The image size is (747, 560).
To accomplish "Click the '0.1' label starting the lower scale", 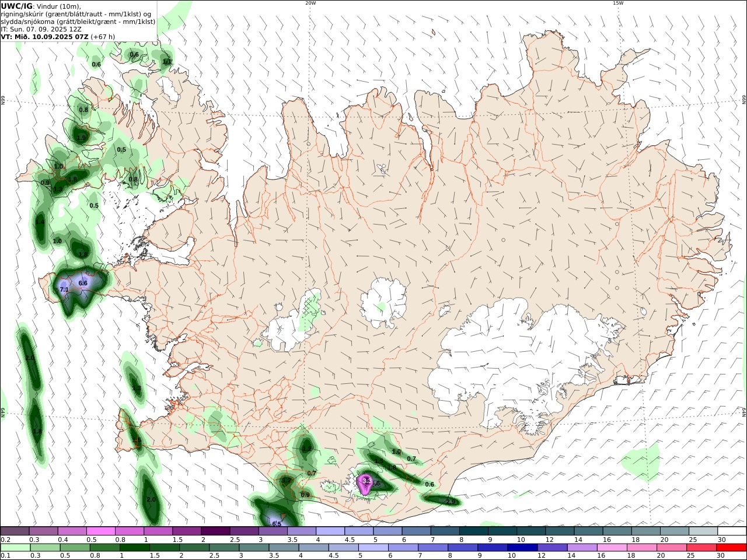I will click(5, 556).
